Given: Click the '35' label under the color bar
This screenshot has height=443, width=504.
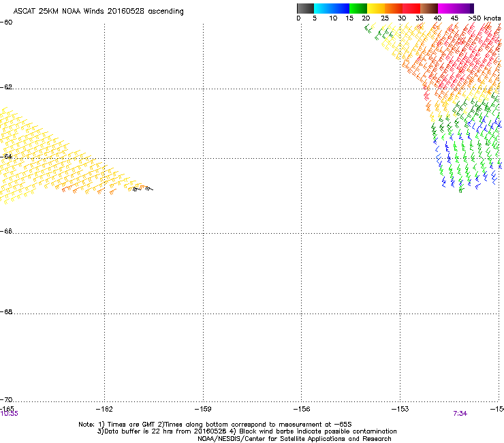Looking at the screenshot, I should (420, 18).
